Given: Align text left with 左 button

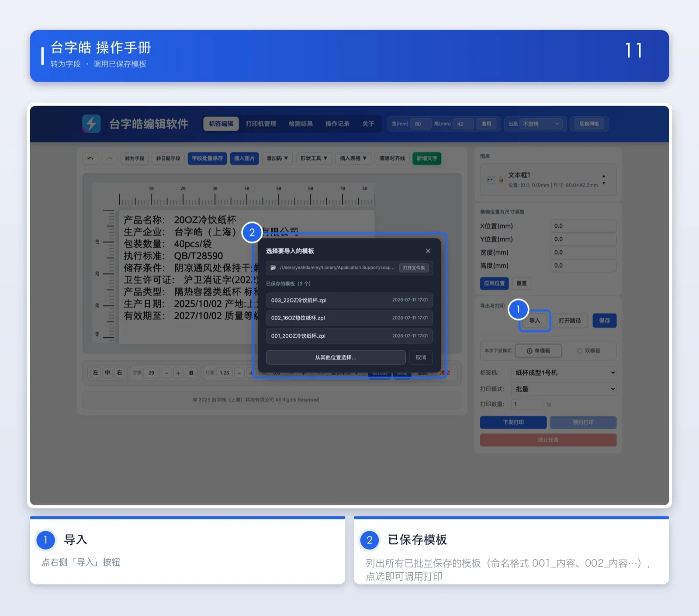Looking at the screenshot, I should pos(95,373).
